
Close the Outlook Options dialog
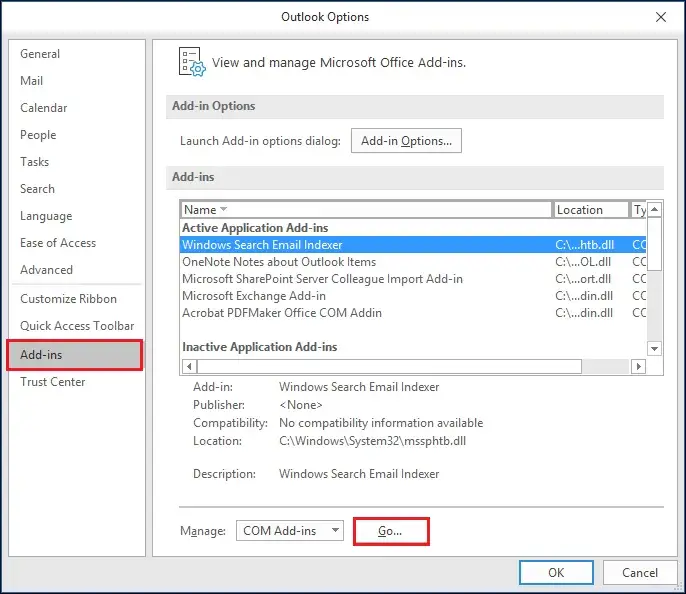pyautogui.click(x=661, y=17)
